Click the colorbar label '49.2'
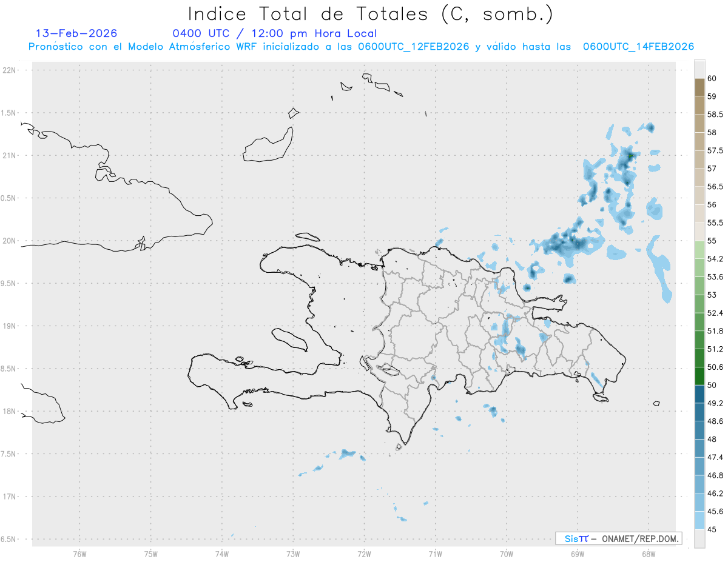Image resolution: width=728 pixels, height=562 pixels. click(715, 403)
